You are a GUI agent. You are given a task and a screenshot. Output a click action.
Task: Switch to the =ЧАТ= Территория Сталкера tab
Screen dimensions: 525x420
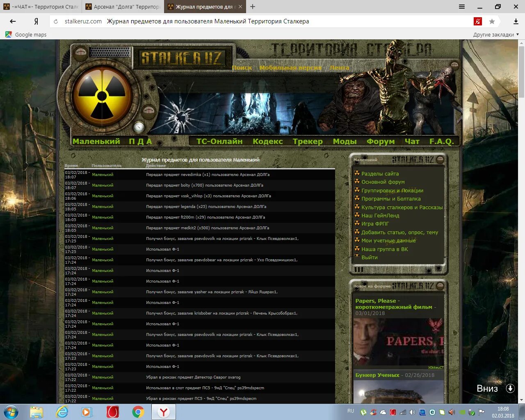[x=41, y=7]
